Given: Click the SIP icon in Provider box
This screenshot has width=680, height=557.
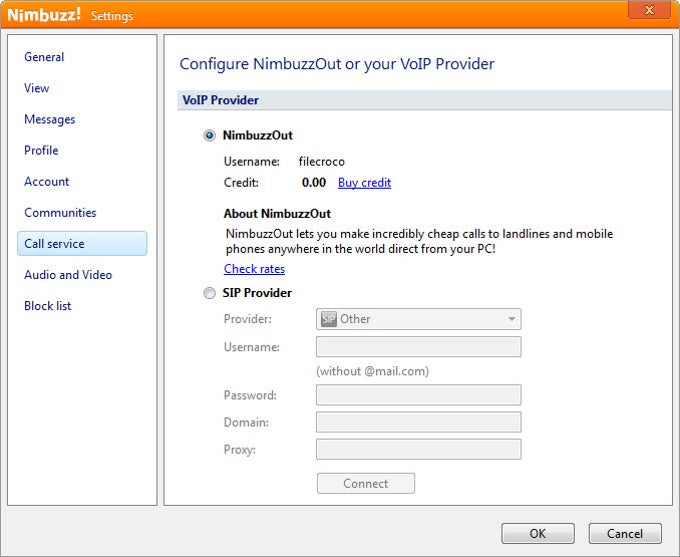Looking at the screenshot, I should [328, 319].
